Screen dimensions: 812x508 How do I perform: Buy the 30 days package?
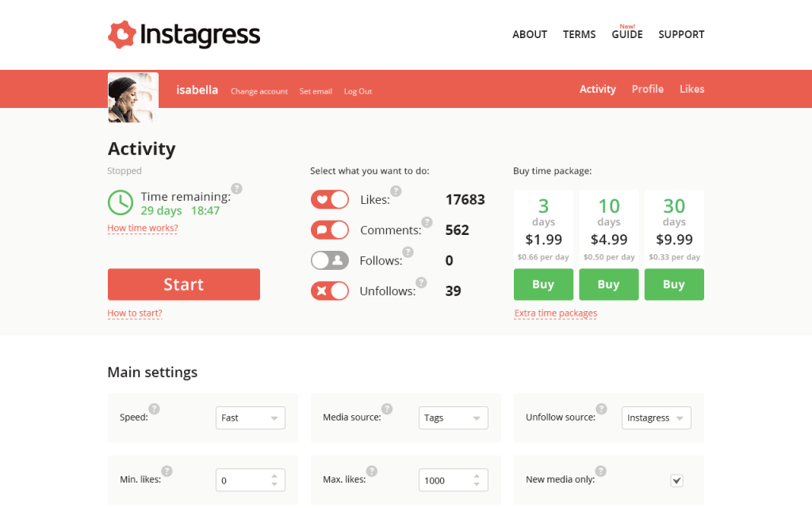(674, 284)
